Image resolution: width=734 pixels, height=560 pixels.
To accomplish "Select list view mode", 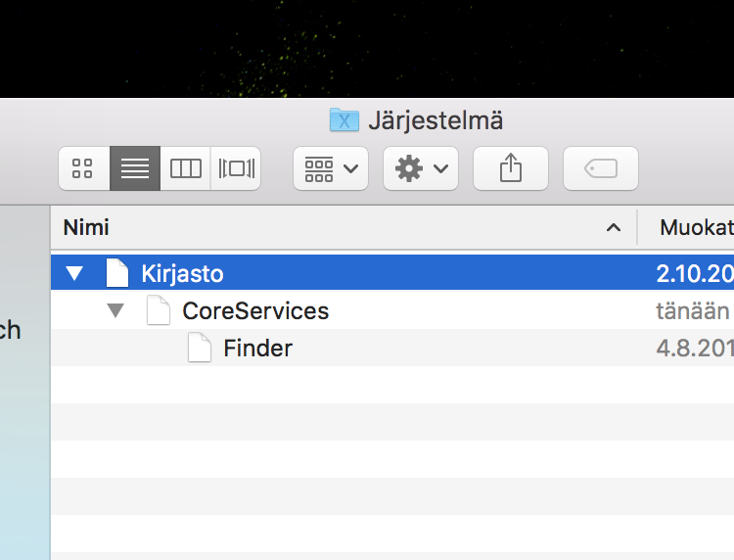I will (135, 168).
